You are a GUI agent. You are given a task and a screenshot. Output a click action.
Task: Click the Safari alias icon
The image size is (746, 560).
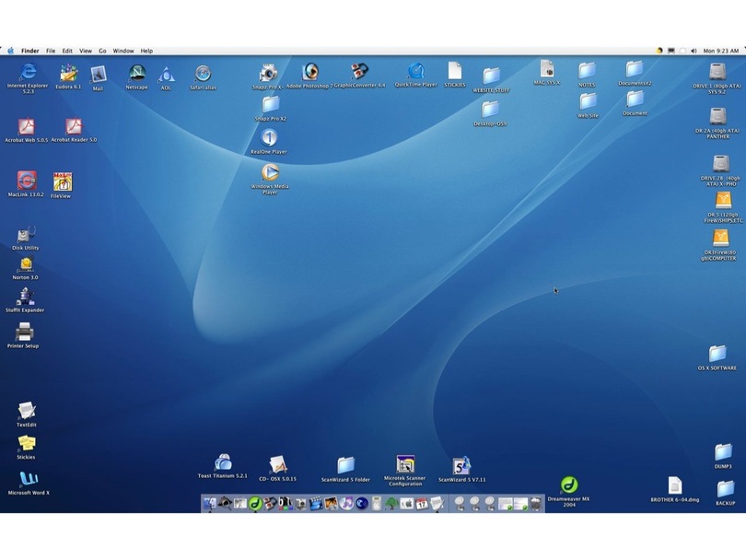tap(204, 74)
